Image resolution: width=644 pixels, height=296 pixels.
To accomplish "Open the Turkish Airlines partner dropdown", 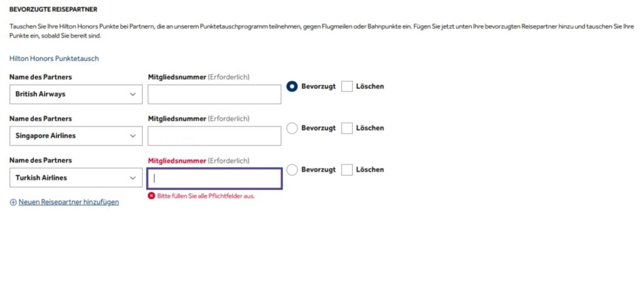I will (x=75, y=178).
